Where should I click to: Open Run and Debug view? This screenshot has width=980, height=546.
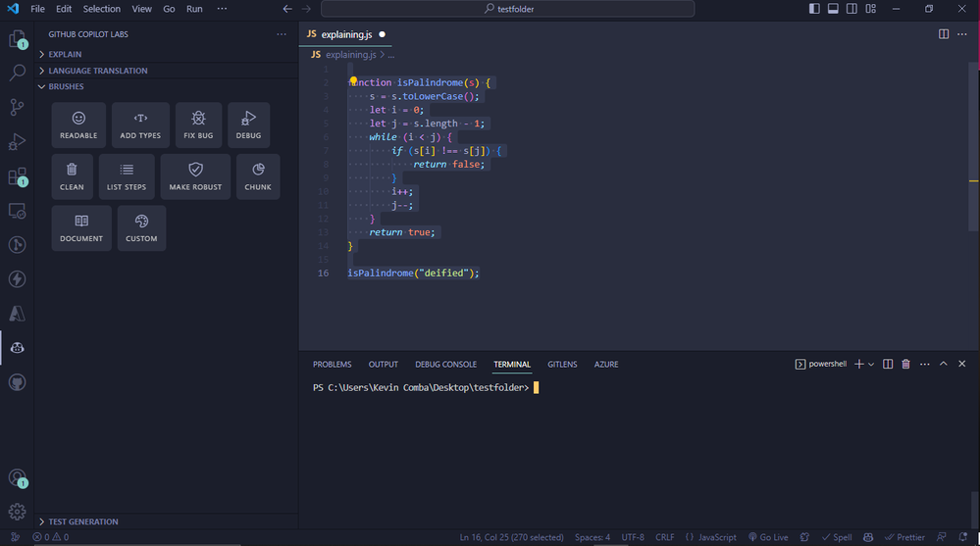coord(17,142)
